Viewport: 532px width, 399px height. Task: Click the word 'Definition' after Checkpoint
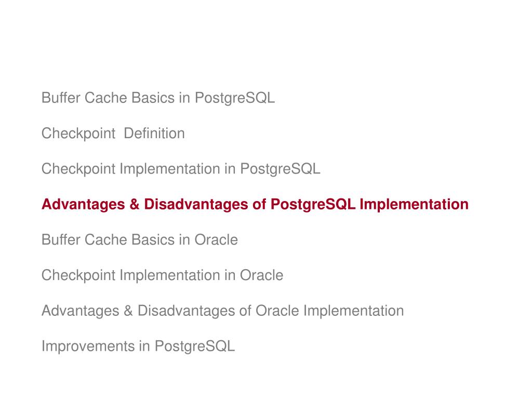[x=154, y=134]
